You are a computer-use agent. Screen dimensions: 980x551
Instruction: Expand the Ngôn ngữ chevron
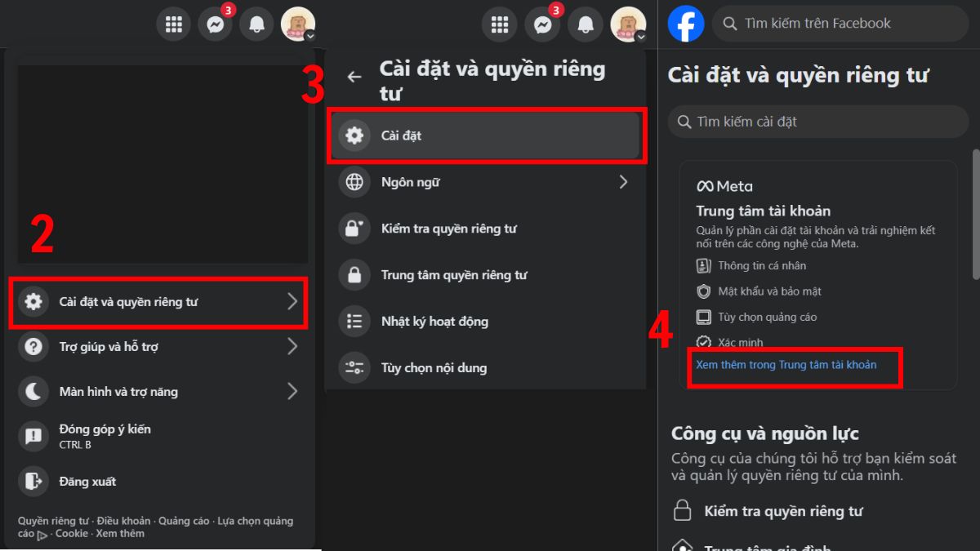623,182
